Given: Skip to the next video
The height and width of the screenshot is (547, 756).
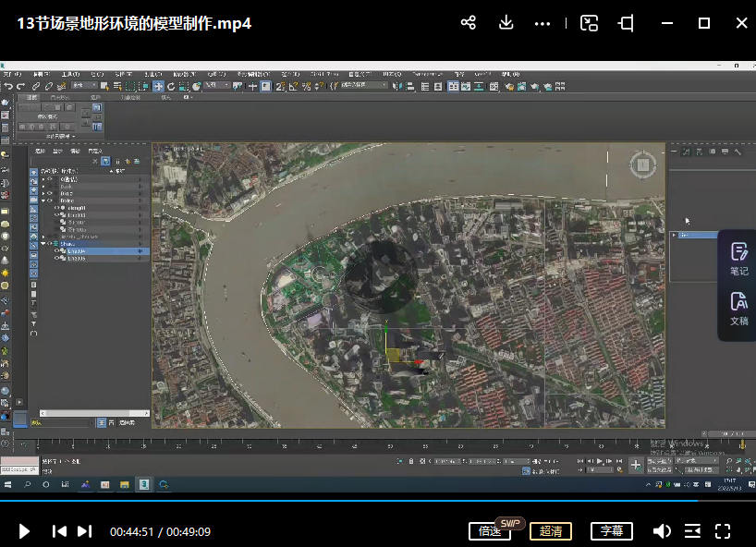Looking at the screenshot, I should click(x=84, y=531).
